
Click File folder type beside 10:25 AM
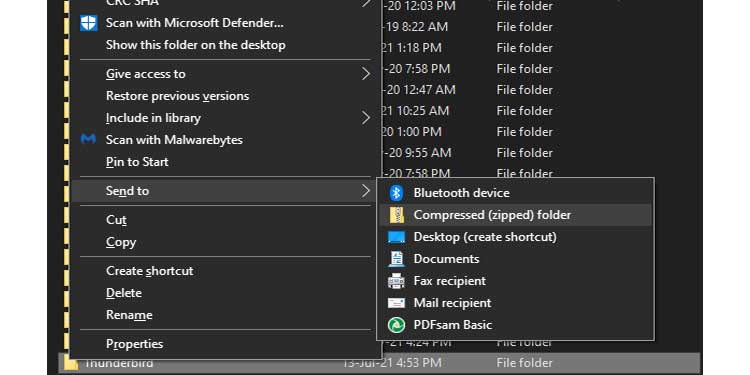click(524, 111)
